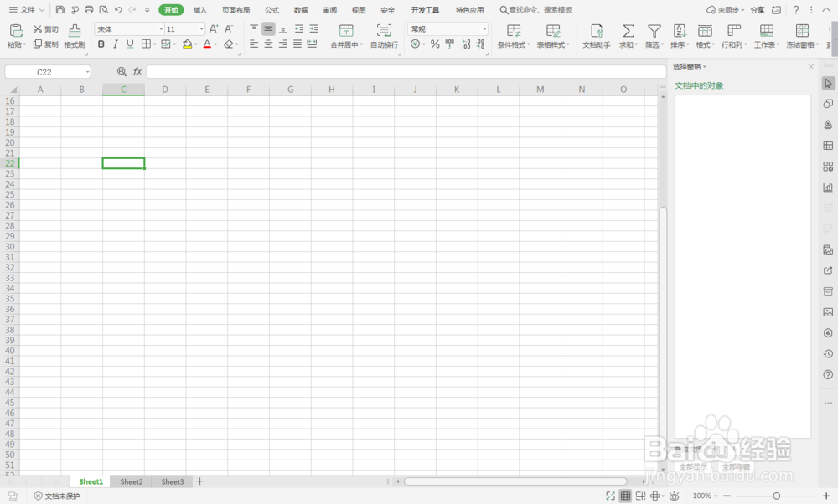838x504 pixels.
Task: Open Document Assistant (文档助手)
Action: coord(597,36)
